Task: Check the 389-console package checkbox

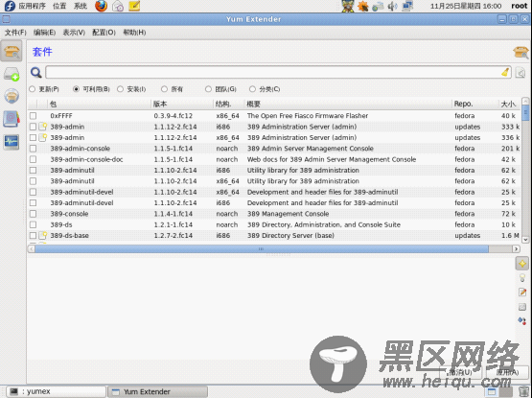Action: coord(33,214)
